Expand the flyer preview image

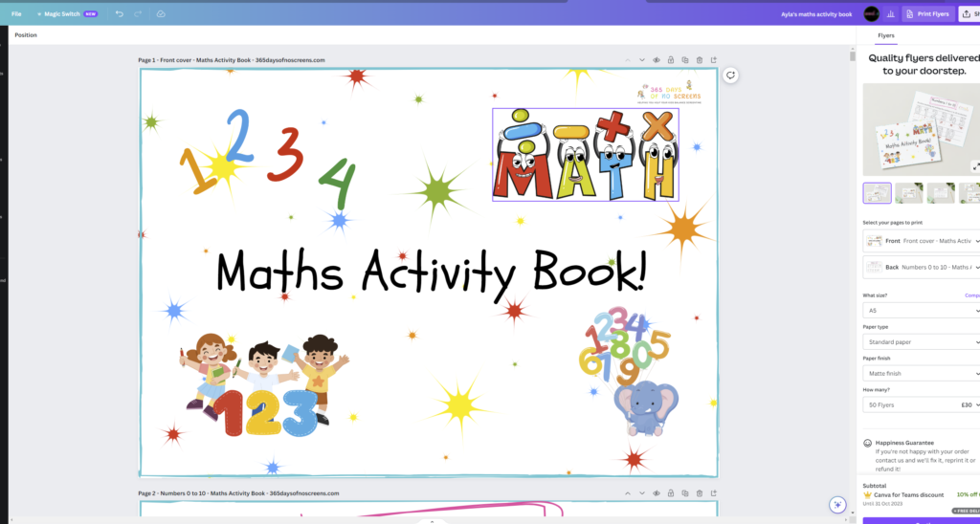pyautogui.click(x=975, y=166)
